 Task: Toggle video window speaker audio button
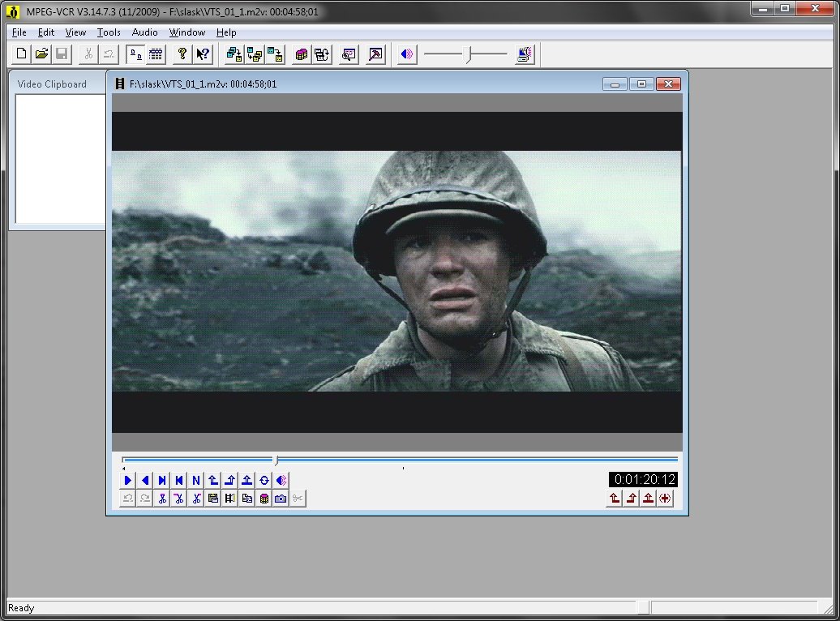pyautogui.click(x=281, y=480)
